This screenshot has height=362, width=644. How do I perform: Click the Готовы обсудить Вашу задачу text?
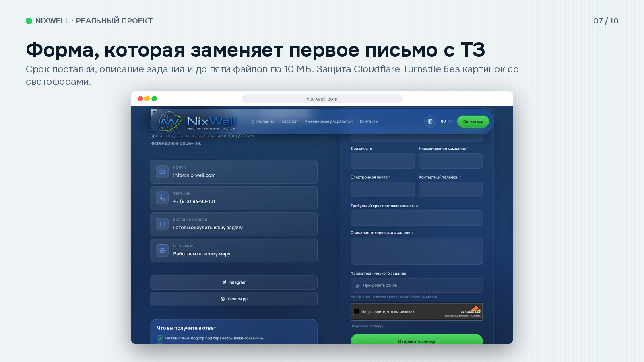208,228
